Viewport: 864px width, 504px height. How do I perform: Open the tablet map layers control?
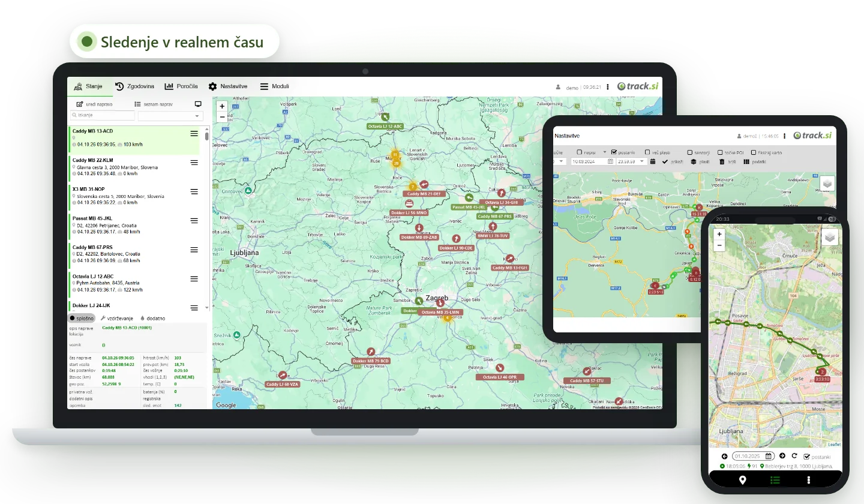click(827, 183)
